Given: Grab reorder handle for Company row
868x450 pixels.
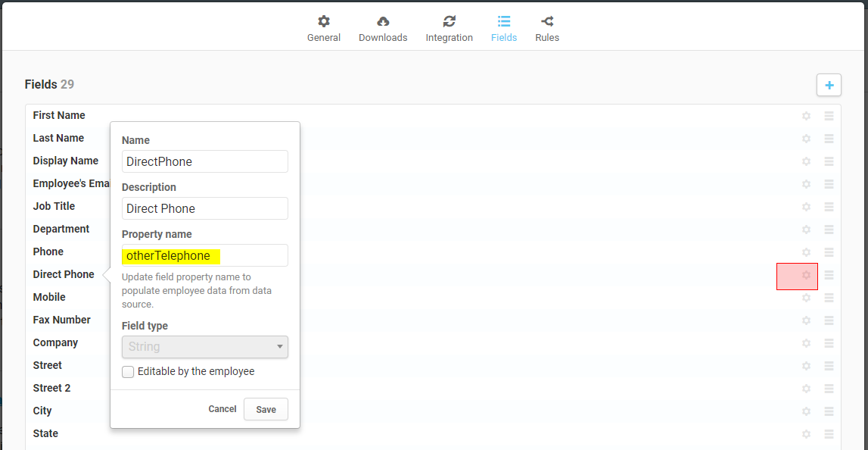Looking at the screenshot, I should [x=829, y=343].
